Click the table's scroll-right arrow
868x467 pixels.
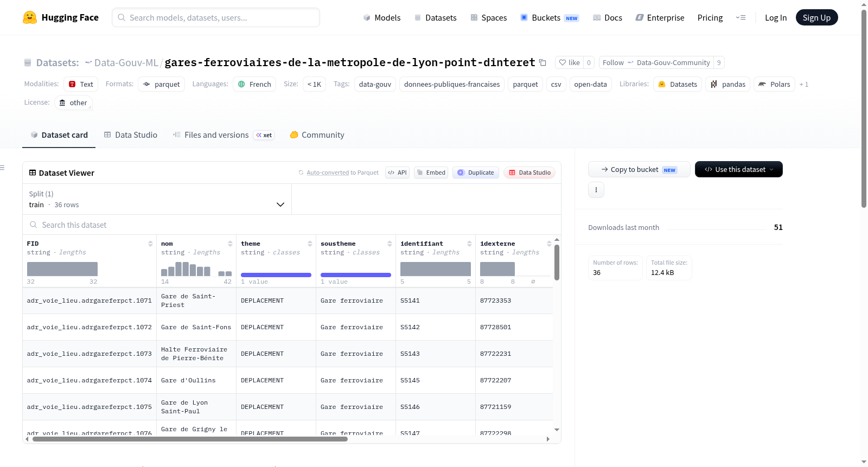(x=548, y=439)
